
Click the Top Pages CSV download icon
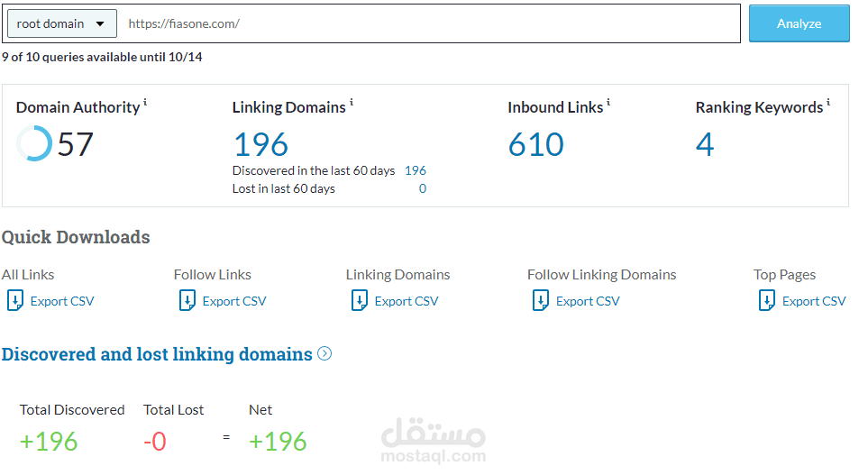pyautogui.click(x=767, y=301)
